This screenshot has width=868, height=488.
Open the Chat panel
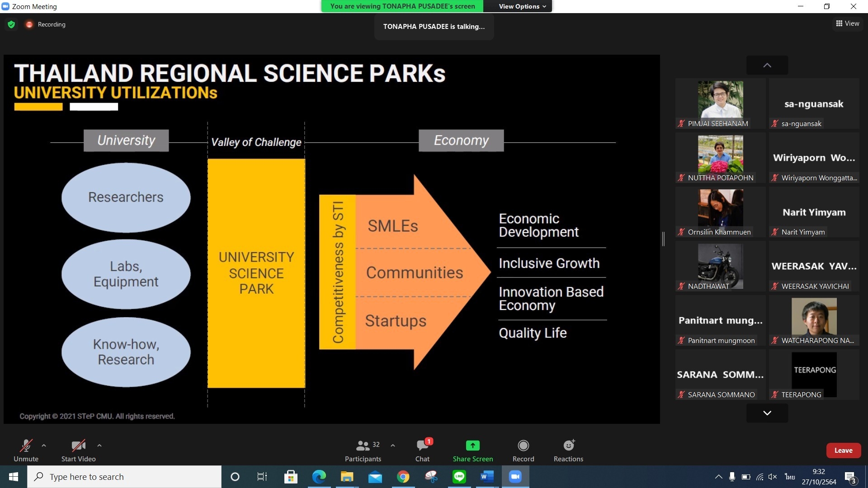pos(423,450)
